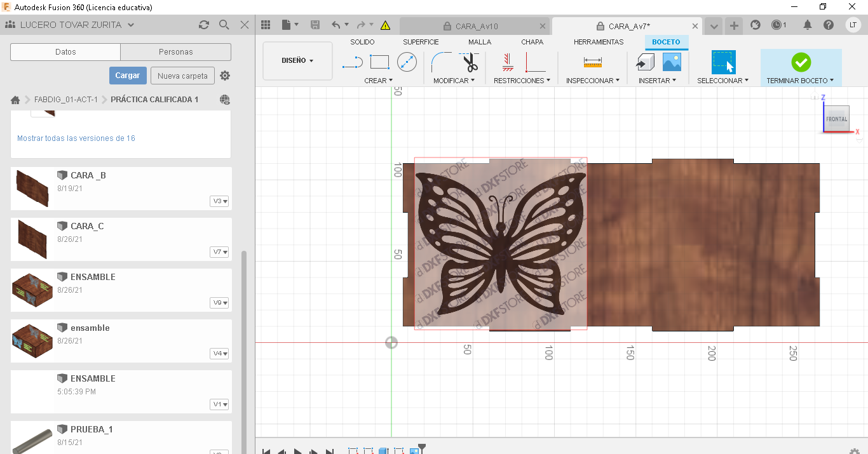The image size is (868, 454).
Task: Open ensamble version V4 dropdown
Action: point(220,354)
